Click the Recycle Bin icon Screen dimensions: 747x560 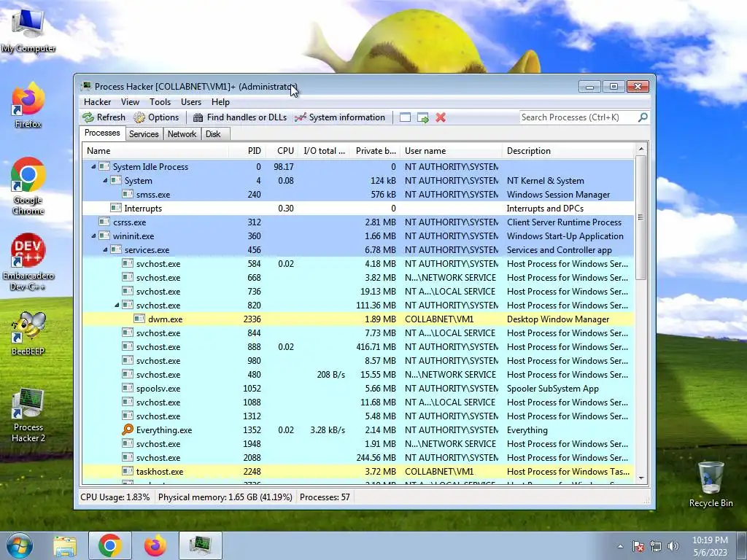coord(711,484)
